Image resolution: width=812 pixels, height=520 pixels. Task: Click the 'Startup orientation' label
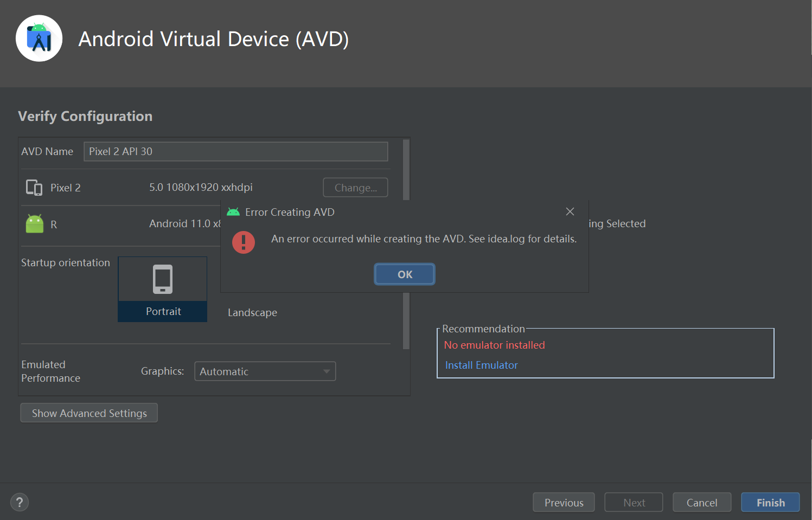[66, 262]
